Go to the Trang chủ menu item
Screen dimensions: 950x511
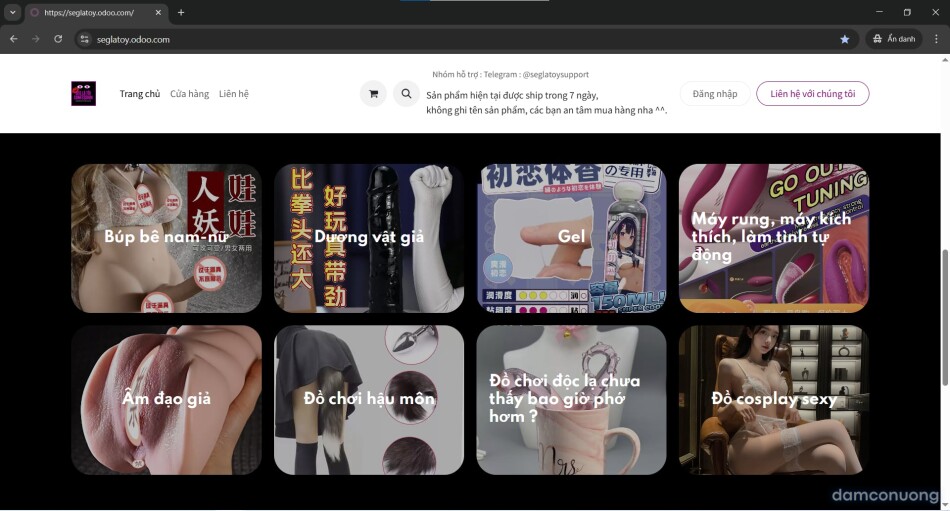coord(140,94)
